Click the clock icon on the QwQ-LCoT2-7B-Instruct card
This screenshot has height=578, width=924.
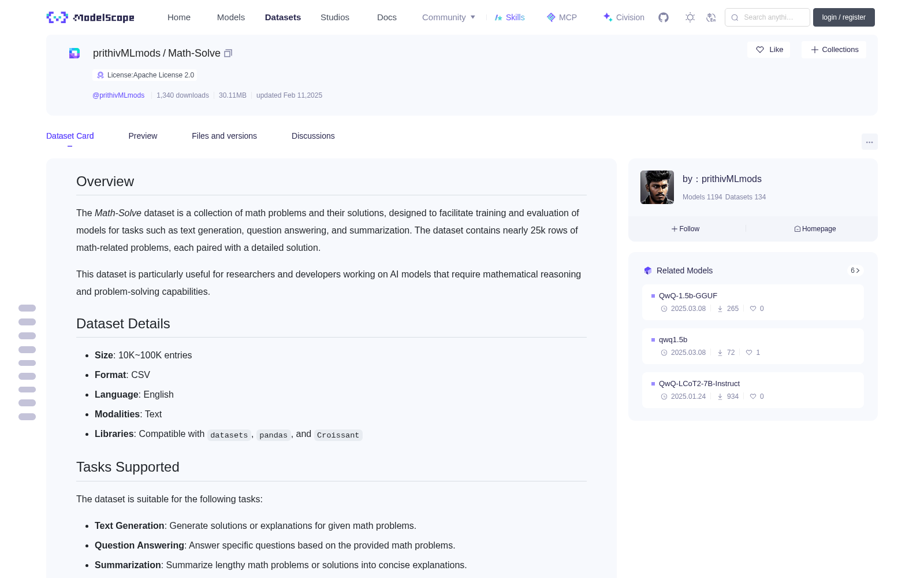pos(664,397)
